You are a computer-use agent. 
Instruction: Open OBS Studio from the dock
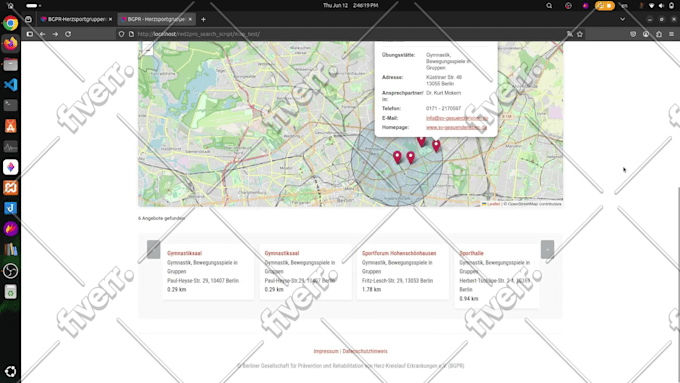click(x=10, y=271)
